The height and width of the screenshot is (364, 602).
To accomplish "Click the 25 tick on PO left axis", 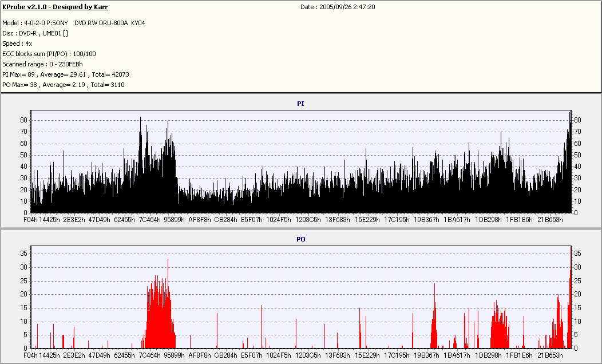I will (24, 280).
